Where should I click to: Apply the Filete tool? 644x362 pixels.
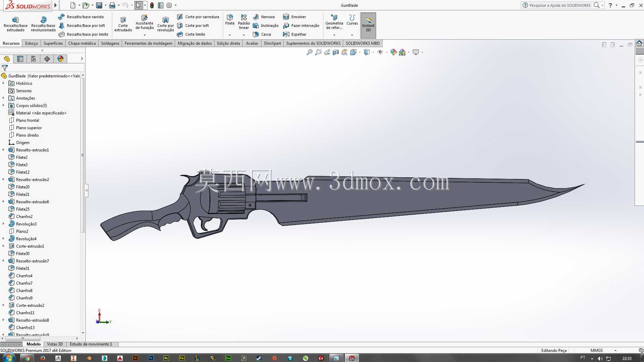coord(230,20)
